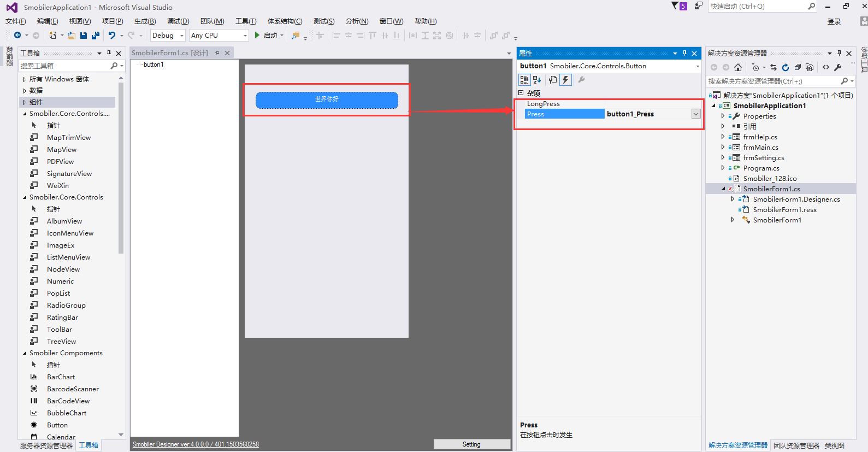Open the 文件(F) menu
This screenshot has height=452, width=868.
pos(15,21)
